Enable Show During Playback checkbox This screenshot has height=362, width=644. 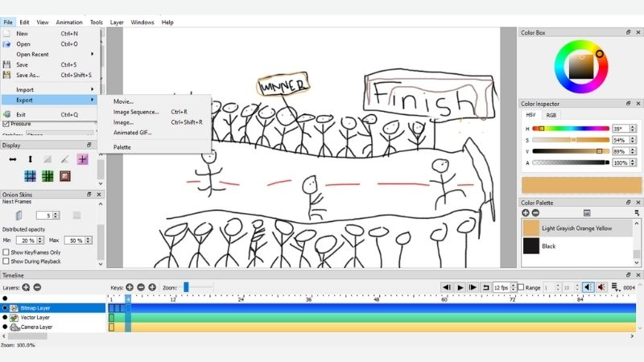point(6,261)
